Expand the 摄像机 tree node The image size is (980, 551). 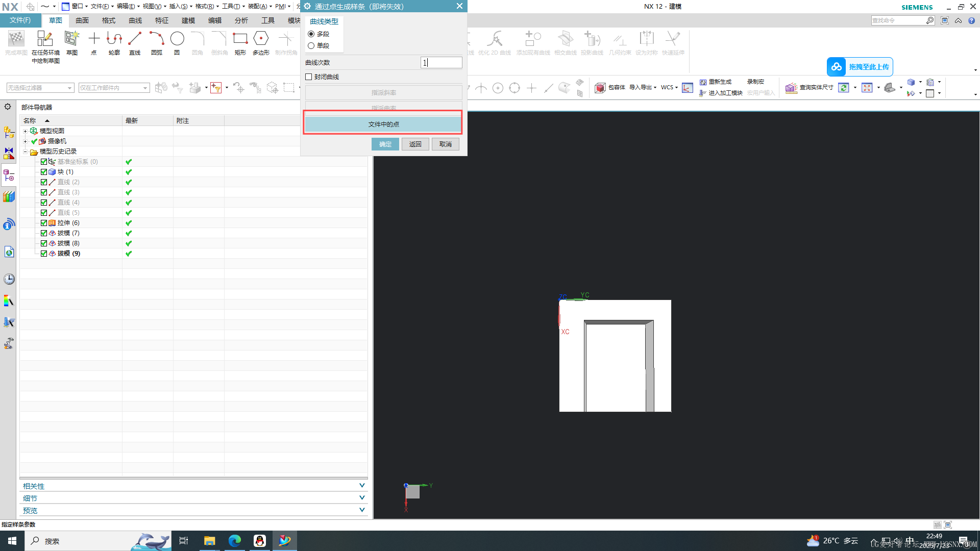tap(25, 141)
